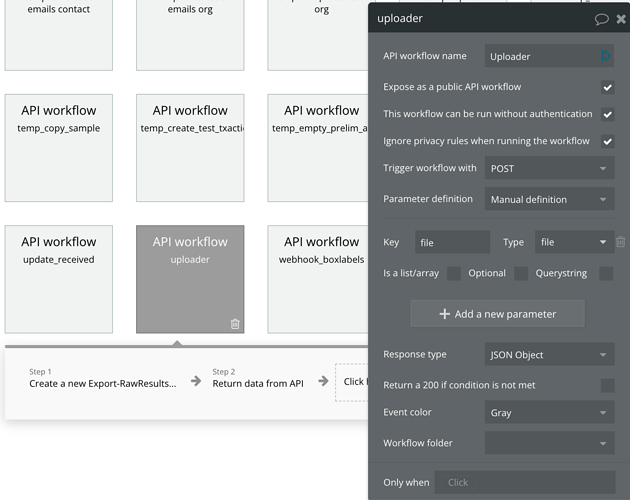Open the Event color Gray dropdown
Viewport: 630px width, 500px height.
(x=549, y=412)
